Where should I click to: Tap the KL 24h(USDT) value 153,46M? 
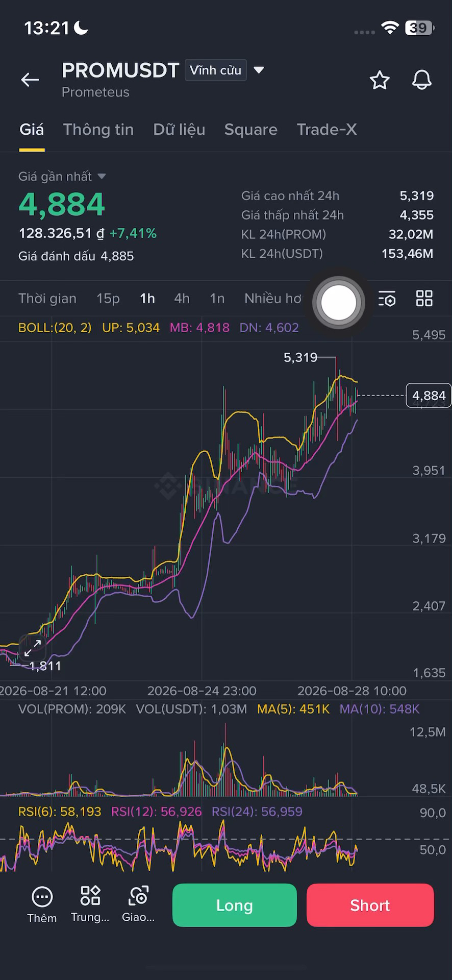point(408,254)
